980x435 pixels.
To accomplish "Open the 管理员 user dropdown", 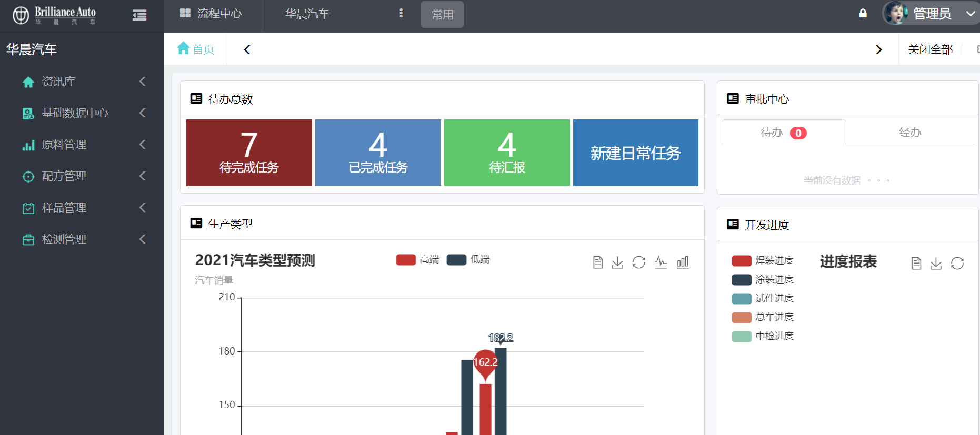I will coord(931,14).
